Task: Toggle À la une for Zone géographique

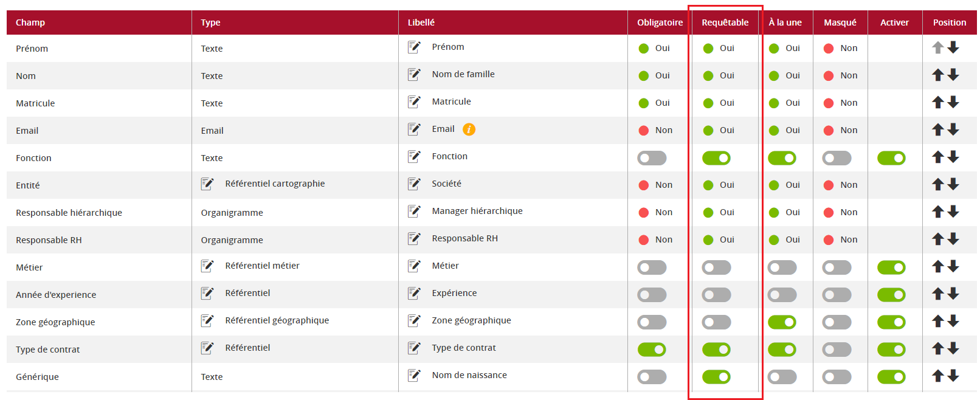Action: [x=782, y=322]
